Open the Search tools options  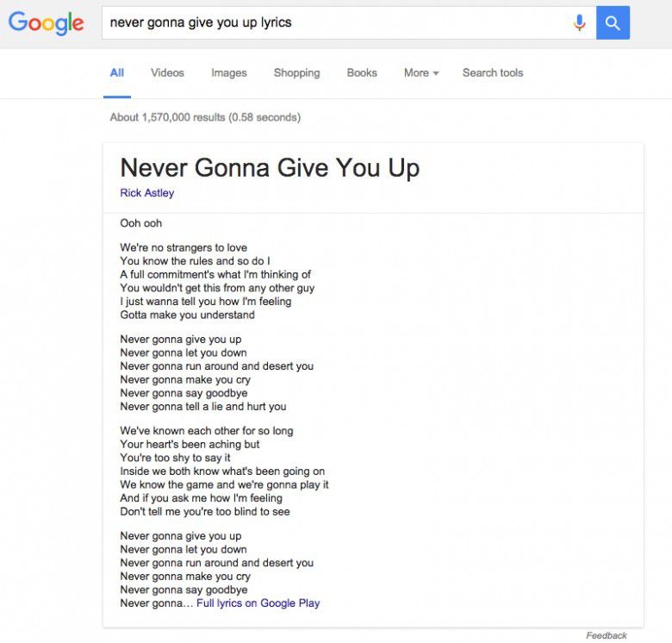[x=493, y=73]
